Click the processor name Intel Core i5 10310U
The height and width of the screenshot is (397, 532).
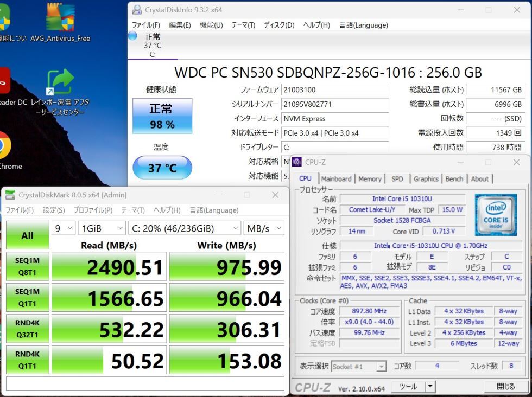402,198
